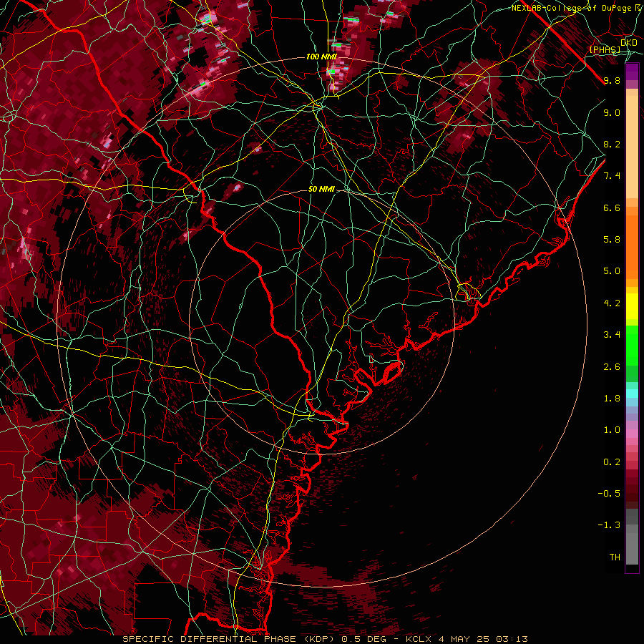Click the 1.8 value on the scale
Screen dimensions: 644x644
coord(612,399)
